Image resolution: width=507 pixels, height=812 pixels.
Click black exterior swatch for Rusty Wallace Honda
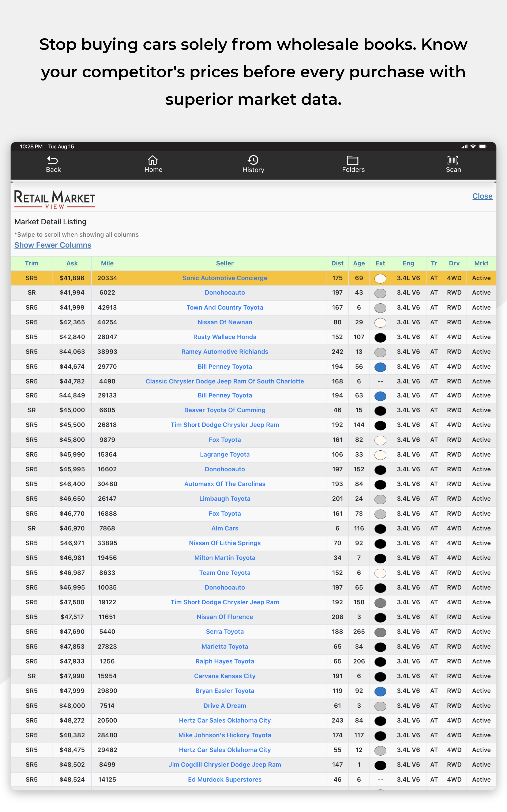(x=380, y=337)
